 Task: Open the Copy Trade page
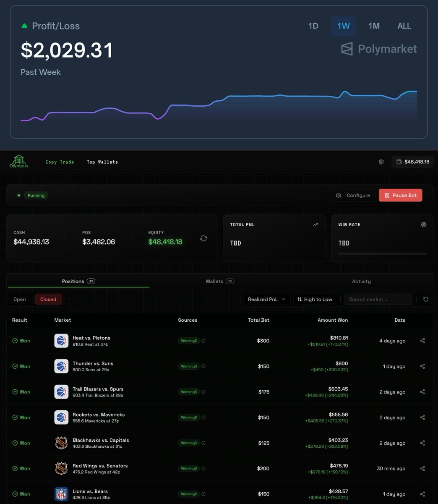pos(60,162)
